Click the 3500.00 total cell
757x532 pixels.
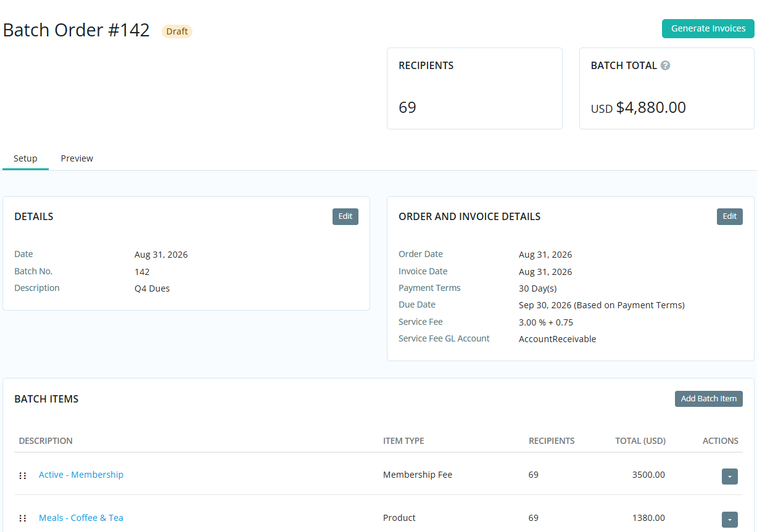tap(648, 475)
